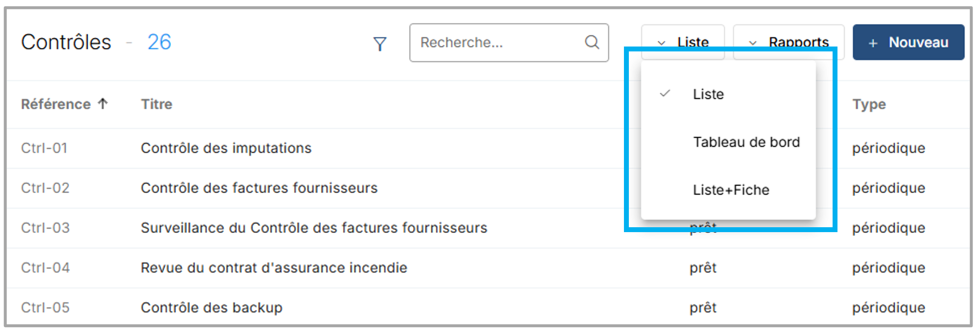Sort by the Titre column header
Viewport: 980px width, 333px height.
pyautogui.click(x=157, y=104)
